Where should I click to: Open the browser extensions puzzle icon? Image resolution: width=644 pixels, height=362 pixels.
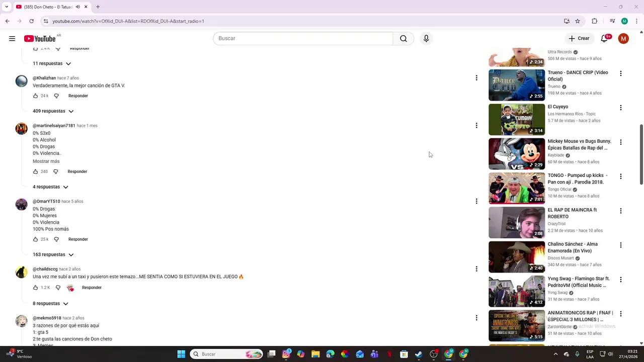pos(595,21)
